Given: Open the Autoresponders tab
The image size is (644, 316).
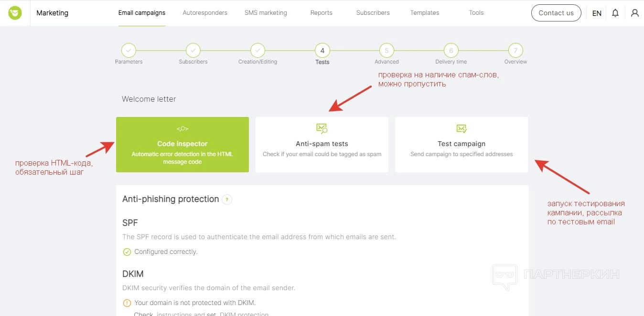Looking at the screenshot, I should [x=205, y=13].
